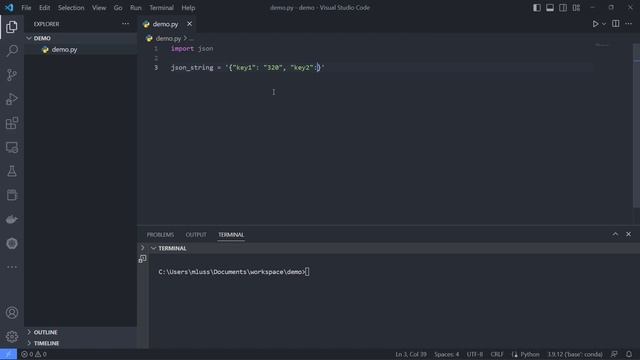Open the File menu

(x=26, y=8)
